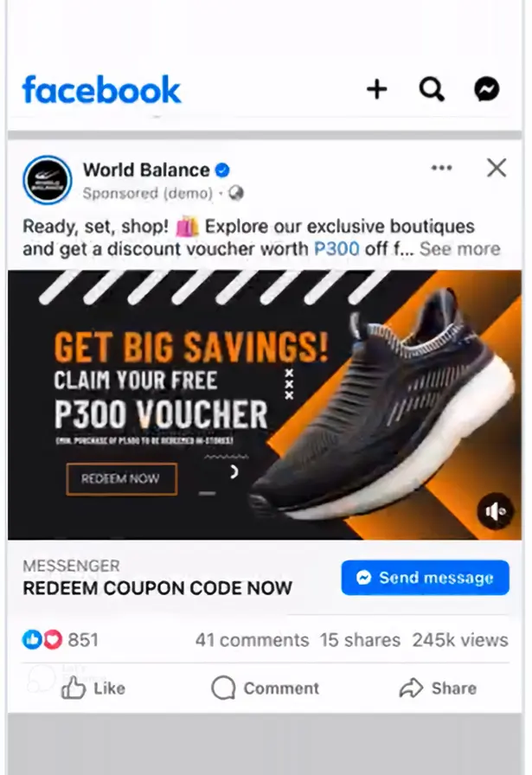The width and height of the screenshot is (532, 775).
Task: View the 15 shares list
Action: [x=360, y=640]
